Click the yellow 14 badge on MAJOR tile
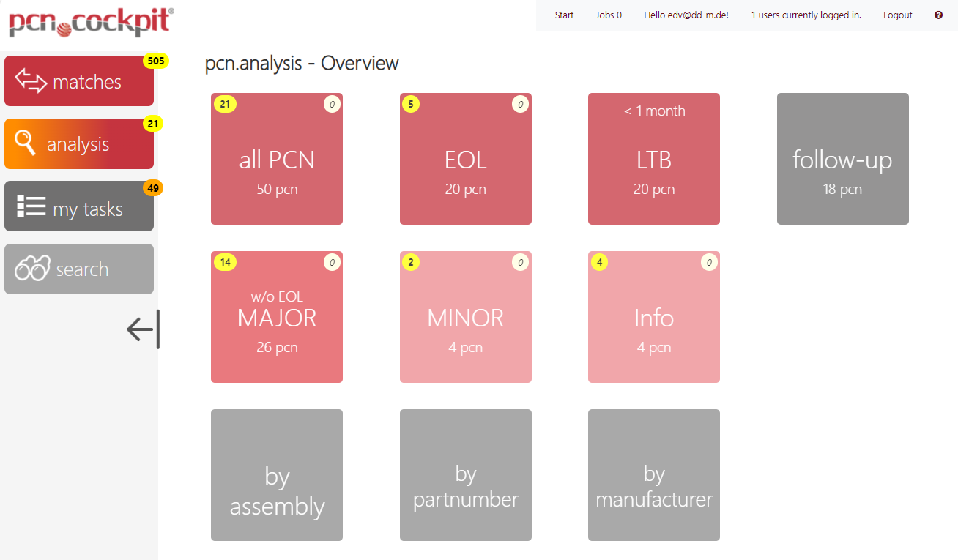The height and width of the screenshot is (560, 958). click(225, 262)
